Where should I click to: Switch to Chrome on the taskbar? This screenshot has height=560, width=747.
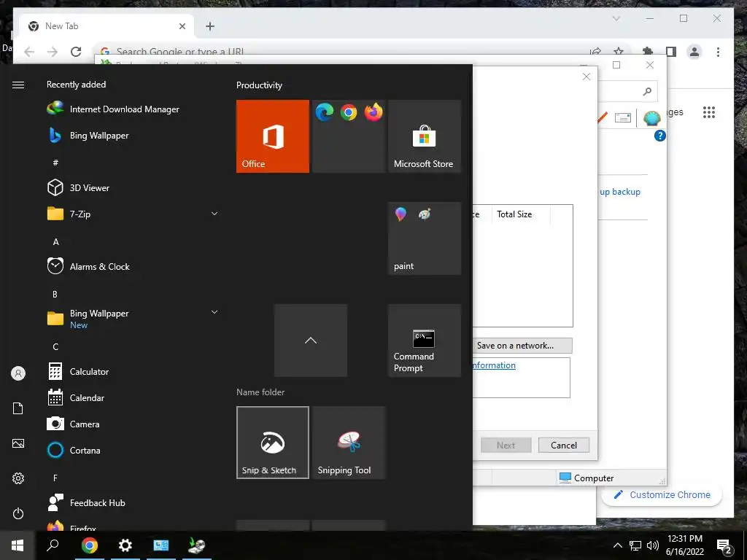click(90, 545)
